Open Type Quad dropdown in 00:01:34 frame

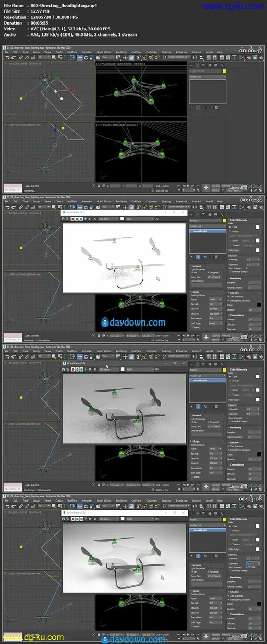pyautogui.click(x=215, y=299)
